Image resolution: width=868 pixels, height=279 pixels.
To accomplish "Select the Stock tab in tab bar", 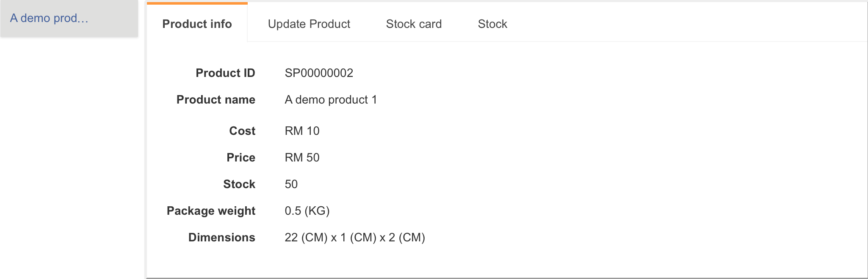I will click(x=492, y=24).
